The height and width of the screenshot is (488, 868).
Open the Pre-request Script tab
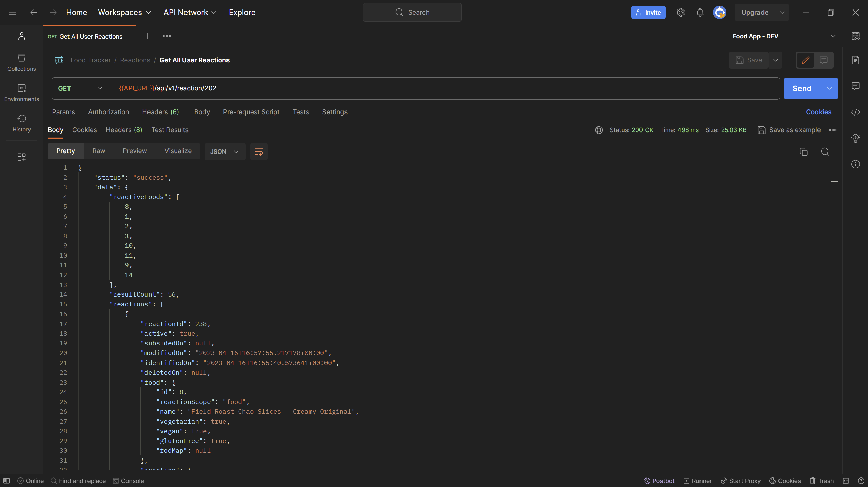pyautogui.click(x=251, y=112)
